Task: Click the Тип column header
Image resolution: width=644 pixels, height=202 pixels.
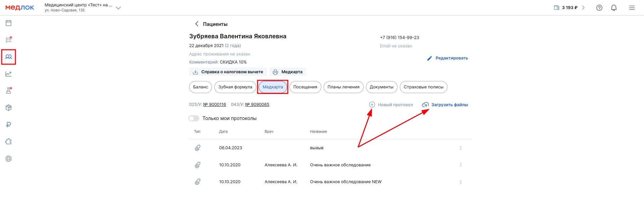Action: coord(197,131)
